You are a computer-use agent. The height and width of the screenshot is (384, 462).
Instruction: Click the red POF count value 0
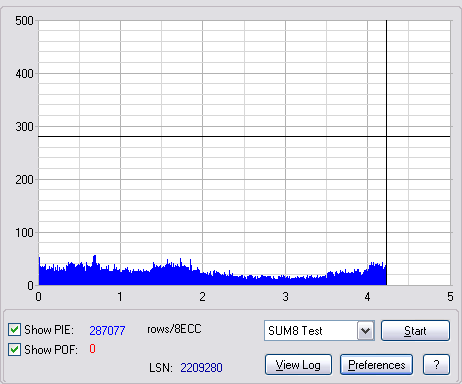click(92, 349)
